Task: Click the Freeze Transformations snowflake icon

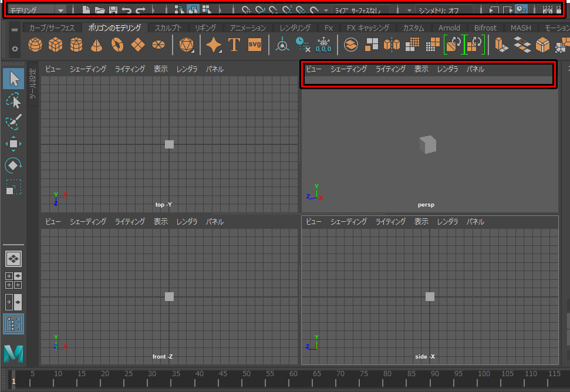Action: tap(323, 45)
